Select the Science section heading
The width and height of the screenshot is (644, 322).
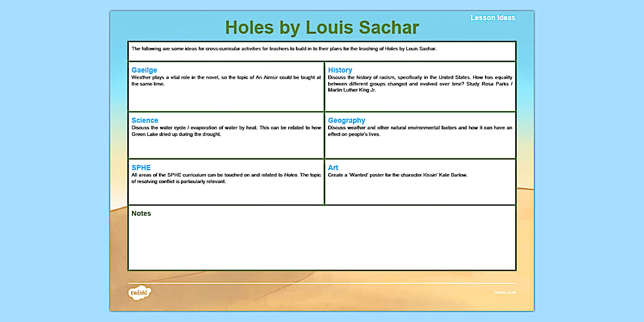145,120
